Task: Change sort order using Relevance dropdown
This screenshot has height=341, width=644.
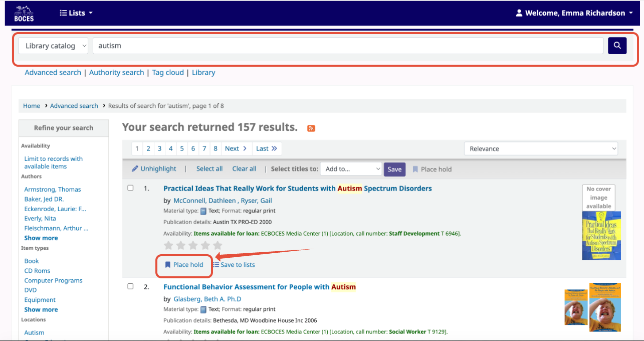Action: coord(541,148)
